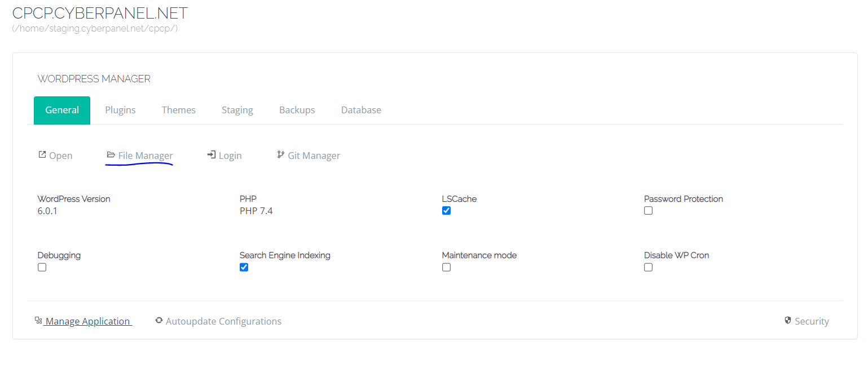
Task: Enable the Disable WP Cron option
Action: [x=648, y=267]
